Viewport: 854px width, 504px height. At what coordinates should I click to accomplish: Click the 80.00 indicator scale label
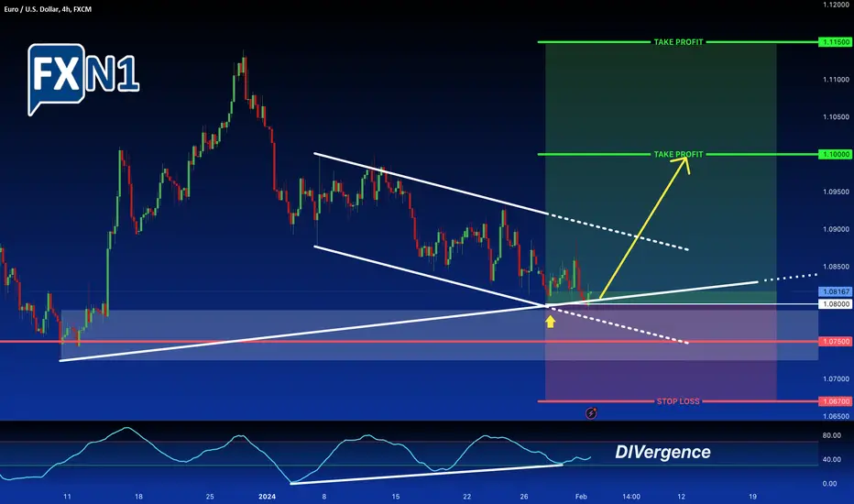[832, 435]
